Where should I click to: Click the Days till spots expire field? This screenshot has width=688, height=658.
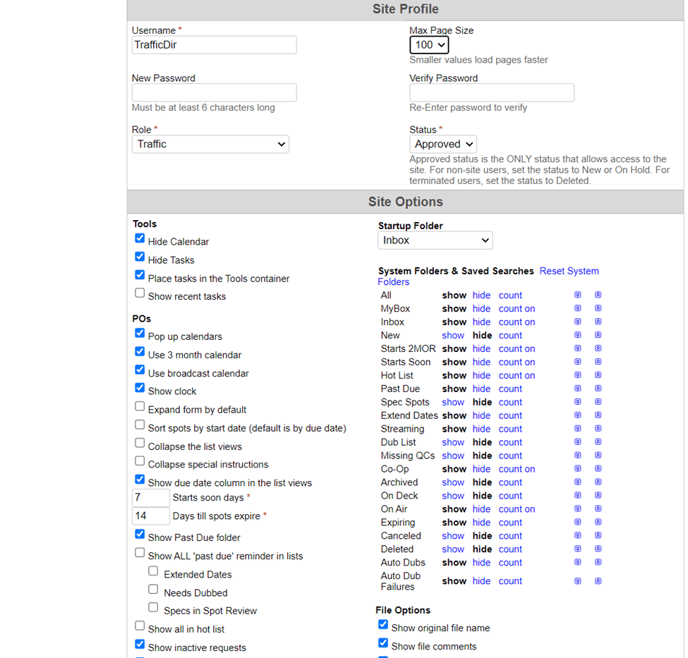(150, 516)
